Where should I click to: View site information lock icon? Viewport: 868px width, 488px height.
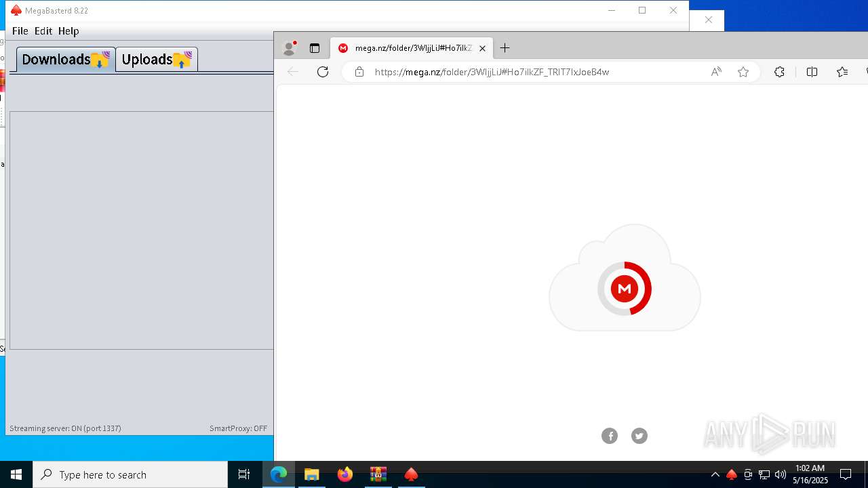[359, 72]
